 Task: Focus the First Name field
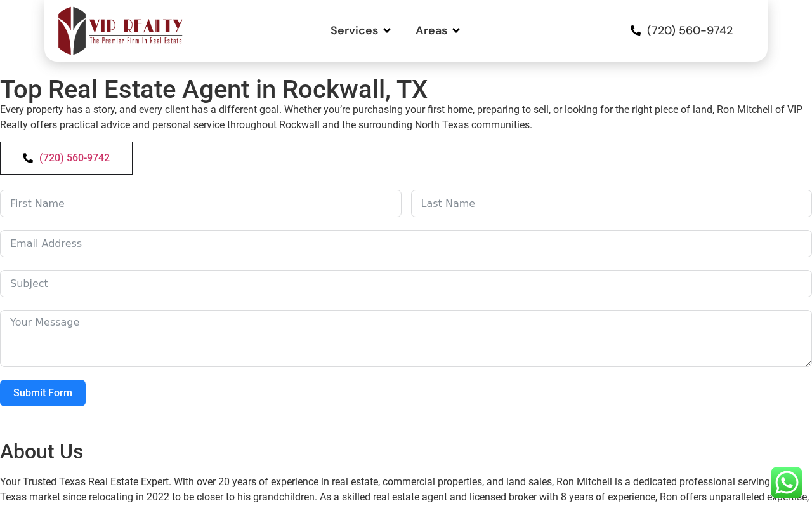point(200,204)
